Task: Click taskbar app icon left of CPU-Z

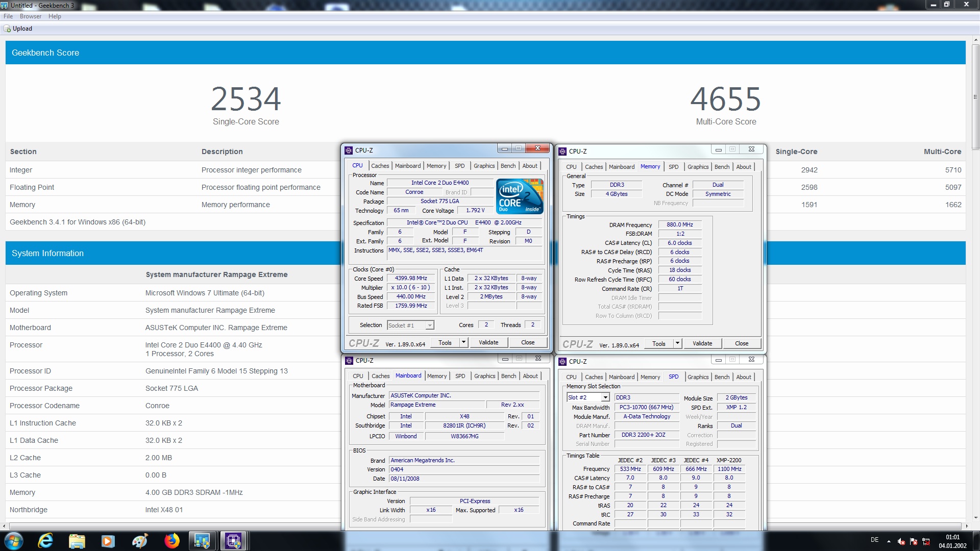Action: point(202,541)
